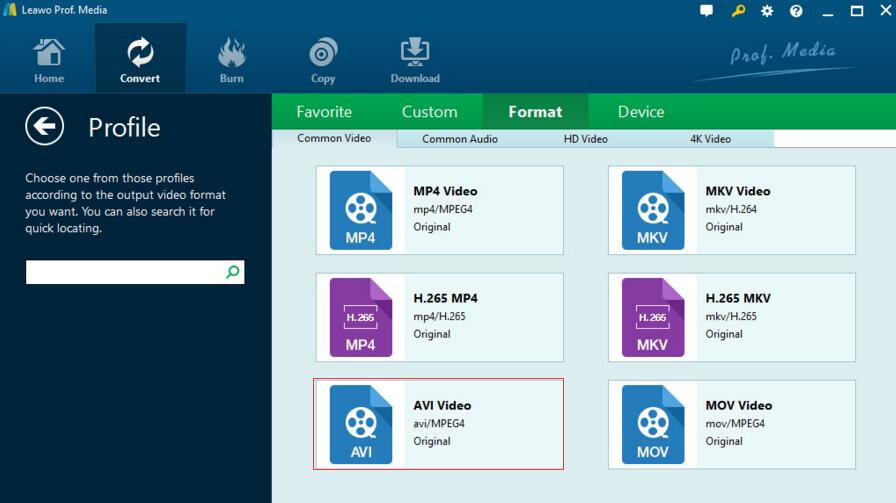
Task: Show the 4K Video sub-tab
Action: (710, 139)
